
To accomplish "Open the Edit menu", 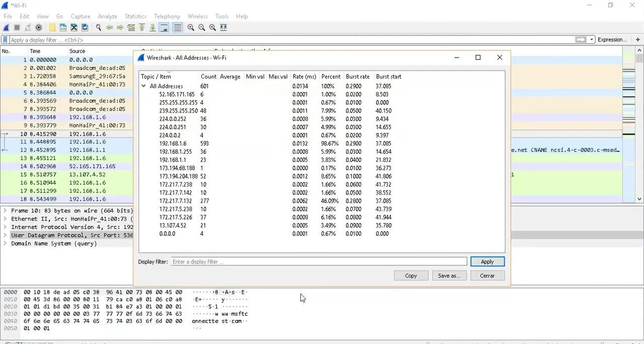I will pyautogui.click(x=24, y=16).
